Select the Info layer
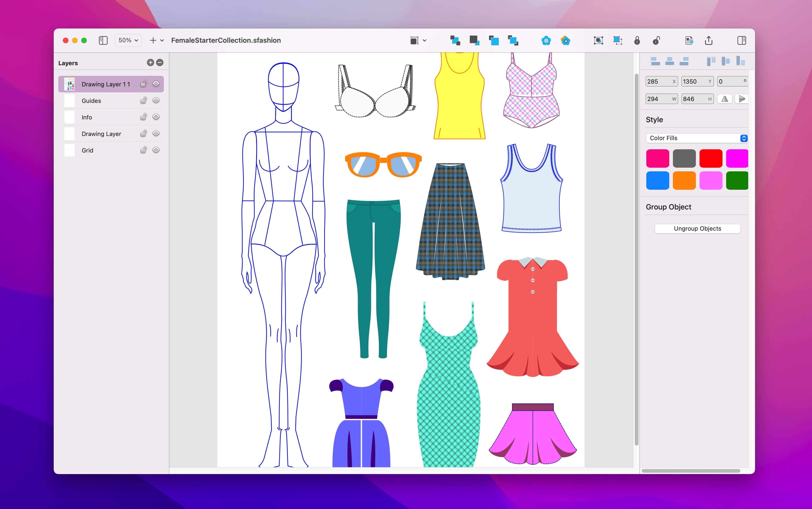812x509 pixels. click(111, 117)
